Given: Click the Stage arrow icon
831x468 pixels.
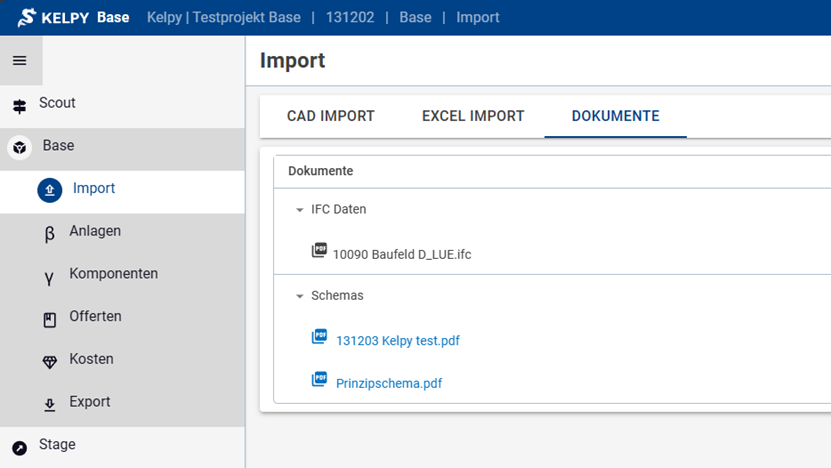Looking at the screenshot, I should tap(19, 447).
